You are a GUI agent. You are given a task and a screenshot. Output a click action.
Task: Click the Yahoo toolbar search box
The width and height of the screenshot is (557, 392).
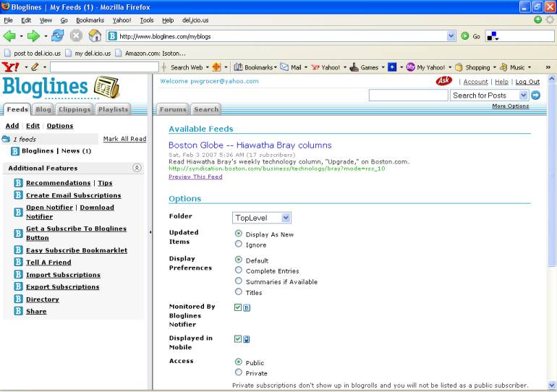click(104, 67)
